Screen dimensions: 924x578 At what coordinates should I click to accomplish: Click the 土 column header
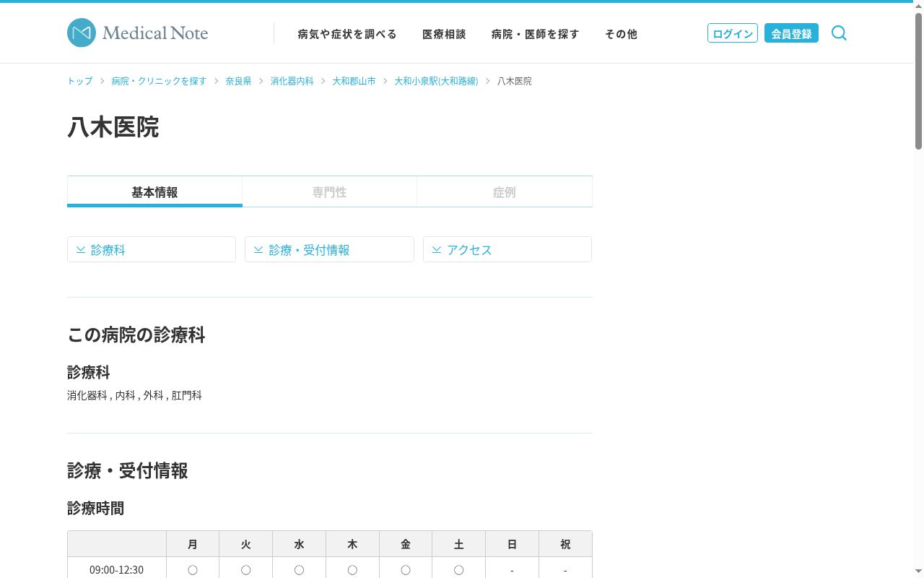coord(458,544)
